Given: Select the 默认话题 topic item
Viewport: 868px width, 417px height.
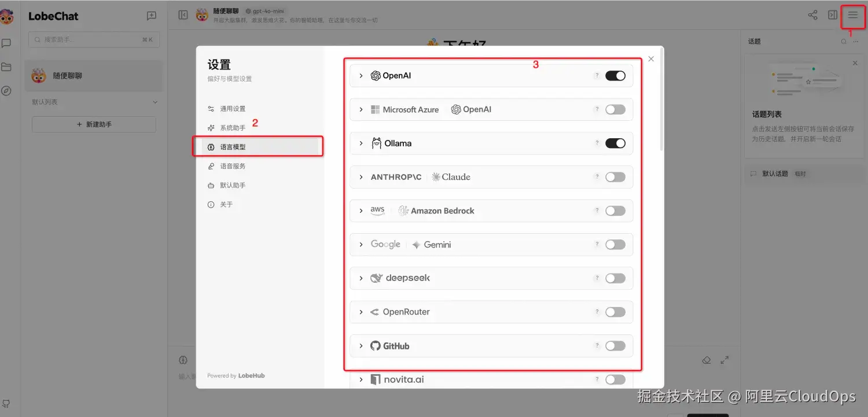Looking at the screenshot, I should 804,174.
